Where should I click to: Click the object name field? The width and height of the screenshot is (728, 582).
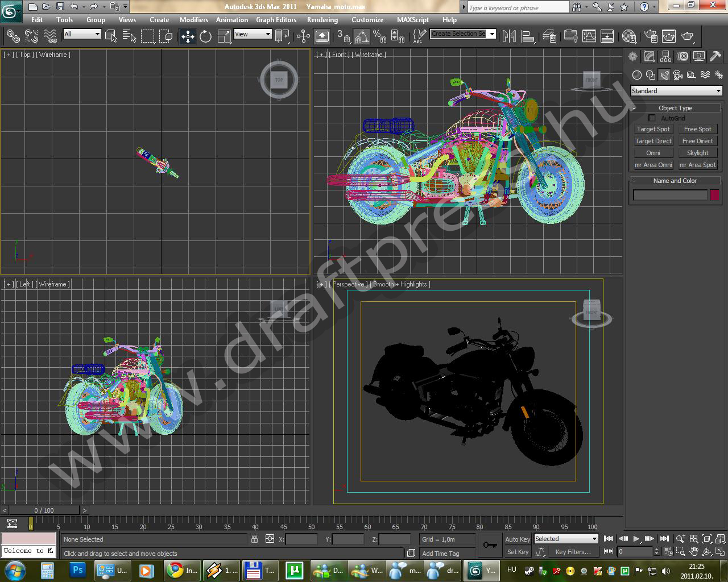[670, 195]
